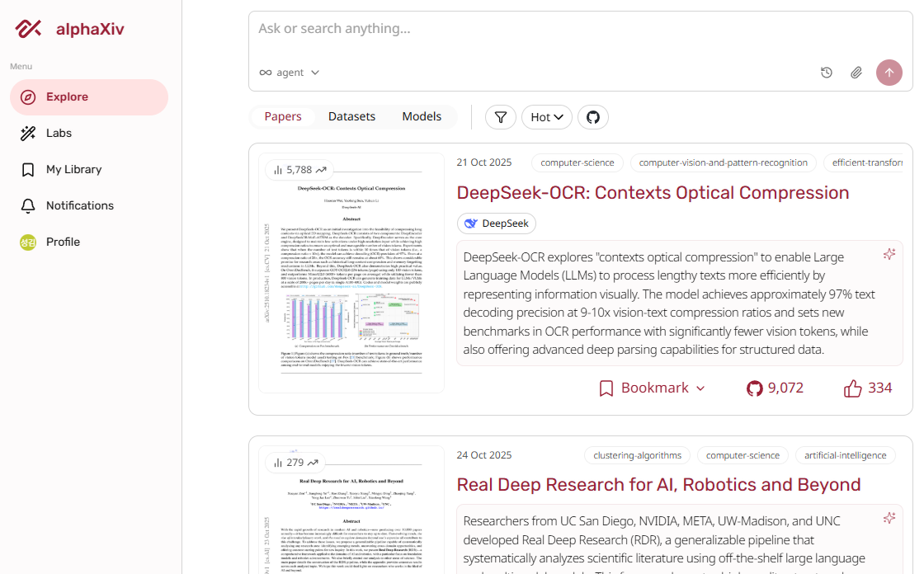Go to My Library
The image size is (924, 574).
73,170
